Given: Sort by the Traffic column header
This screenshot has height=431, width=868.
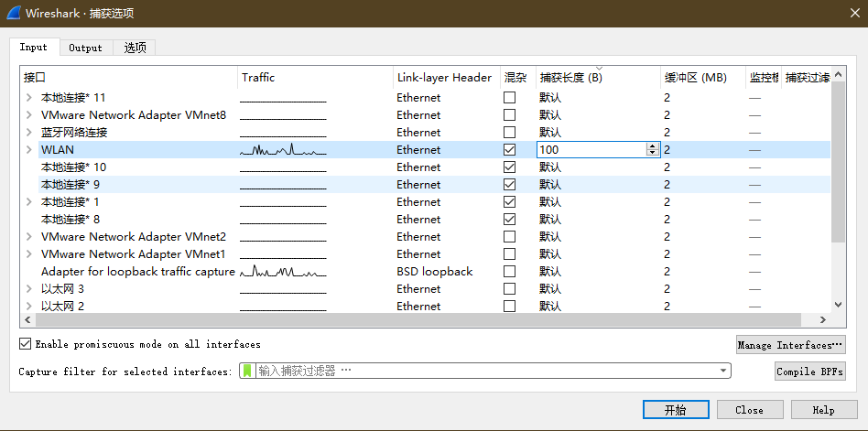Looking at the screenshot, I should pos(316,78).
